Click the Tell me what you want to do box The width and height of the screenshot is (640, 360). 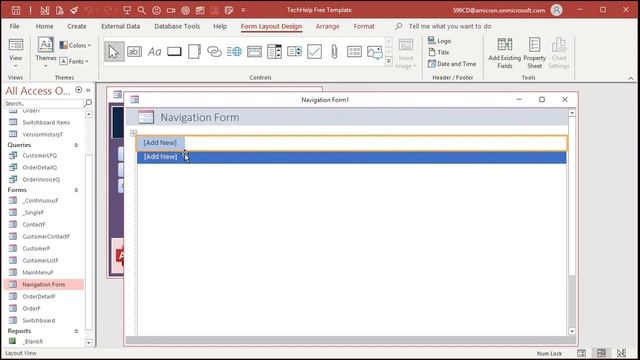click(450, 26)
